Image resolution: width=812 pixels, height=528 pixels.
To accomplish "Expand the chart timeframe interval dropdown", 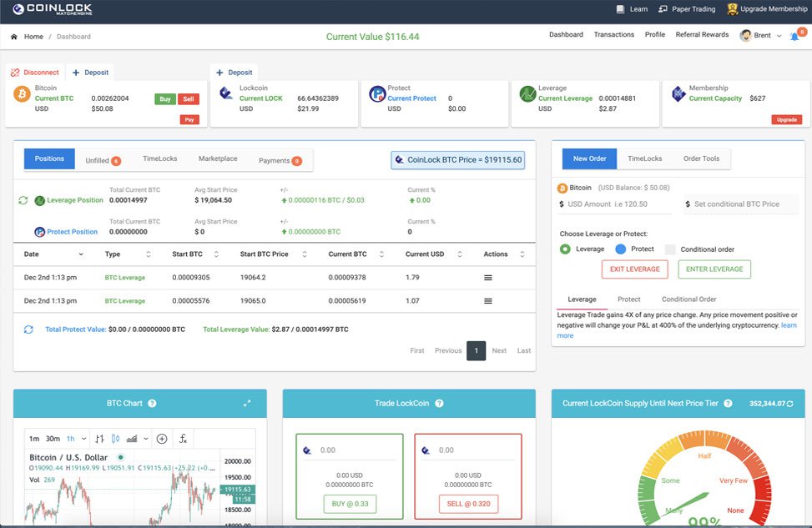I will [x=84, y=439].
